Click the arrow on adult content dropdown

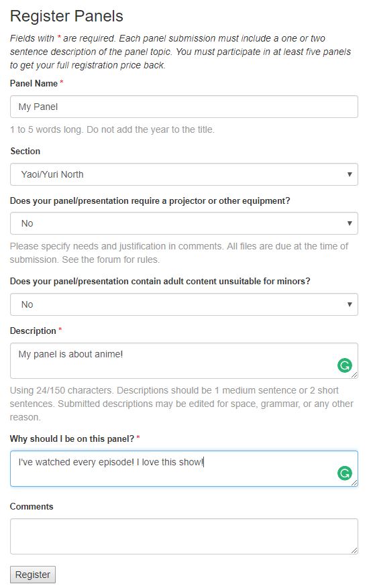click(350, 304)
